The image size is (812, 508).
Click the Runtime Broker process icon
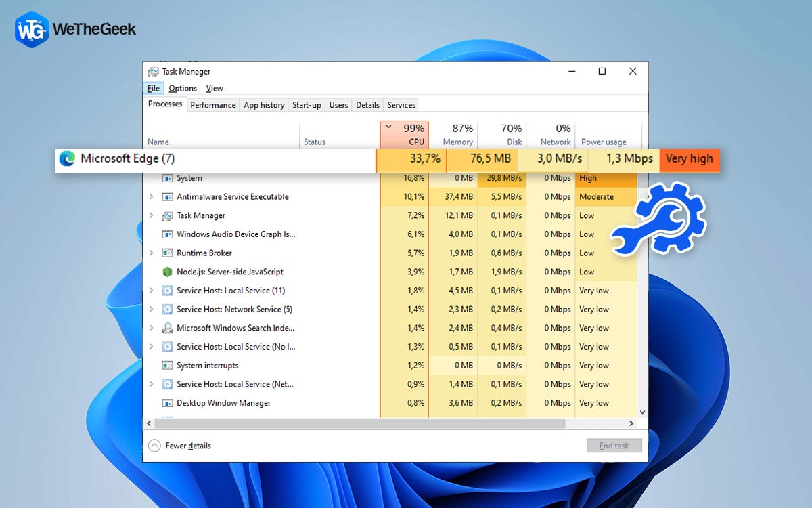[166, 253]
